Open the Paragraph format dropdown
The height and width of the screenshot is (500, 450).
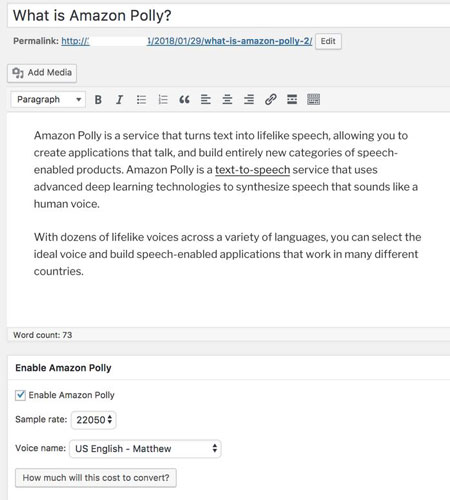pyautogui.click(x=48, y=100)
